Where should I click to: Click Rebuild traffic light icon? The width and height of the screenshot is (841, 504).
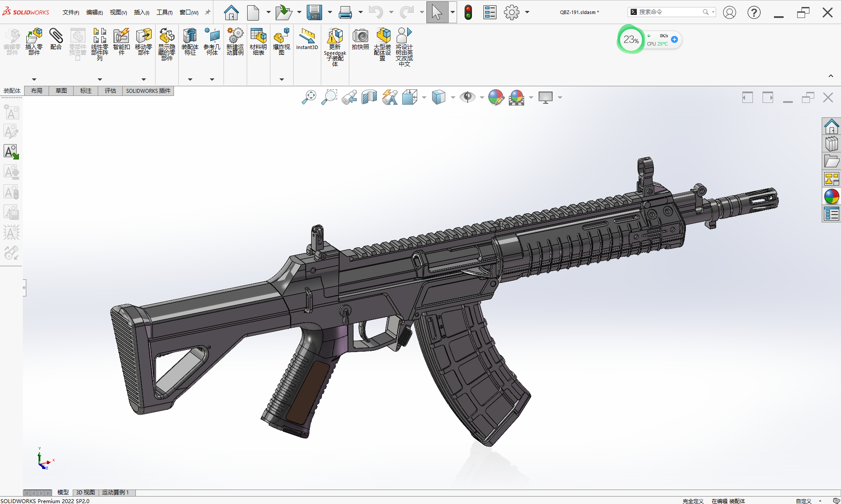point(468,12)
